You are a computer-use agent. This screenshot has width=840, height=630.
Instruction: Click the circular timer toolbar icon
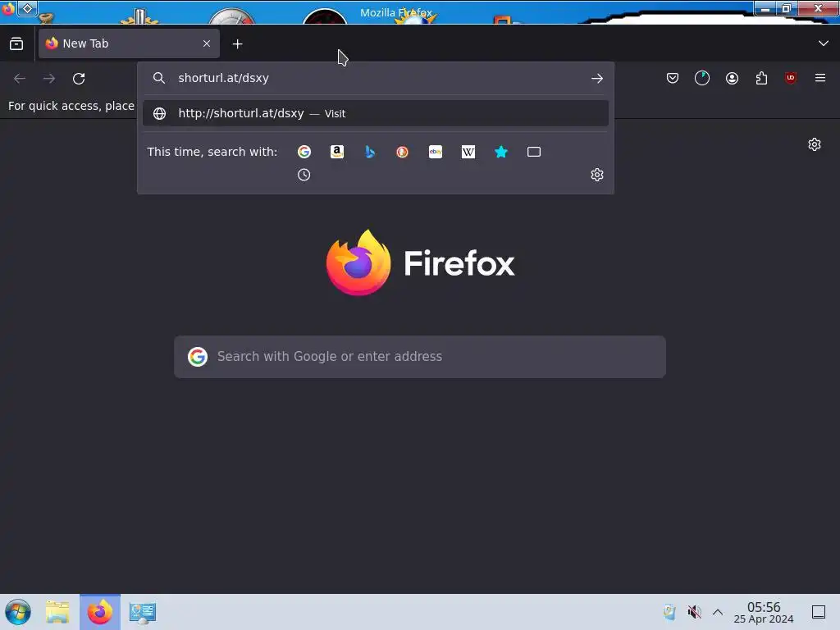coord(702,78)
